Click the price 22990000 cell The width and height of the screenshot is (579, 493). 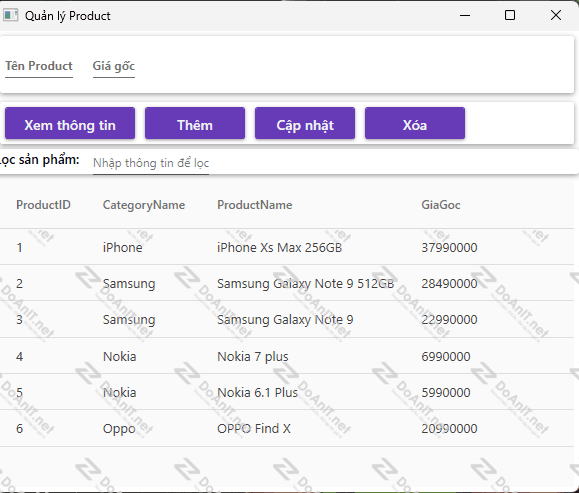click(x=449, y=320)
